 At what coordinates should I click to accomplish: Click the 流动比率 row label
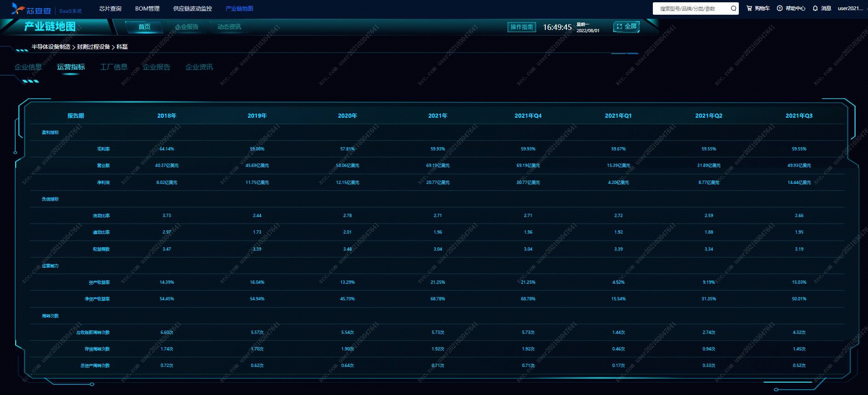tap(101, 216)
